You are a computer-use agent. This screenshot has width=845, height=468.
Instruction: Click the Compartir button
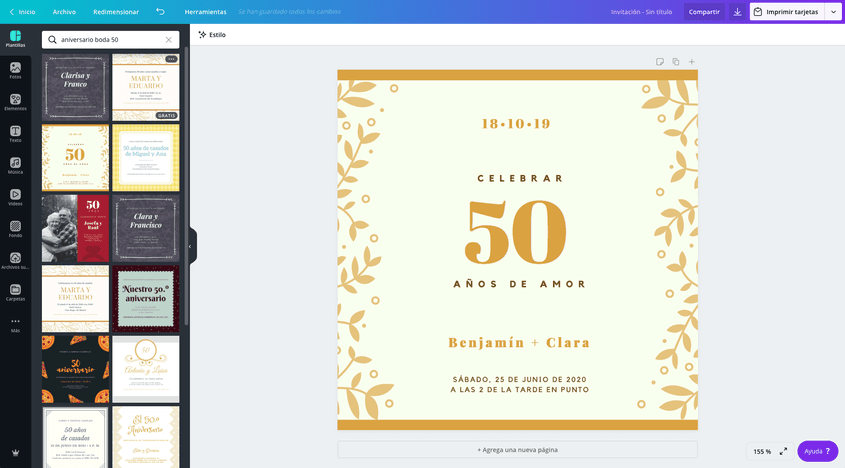tap(704, 12)
